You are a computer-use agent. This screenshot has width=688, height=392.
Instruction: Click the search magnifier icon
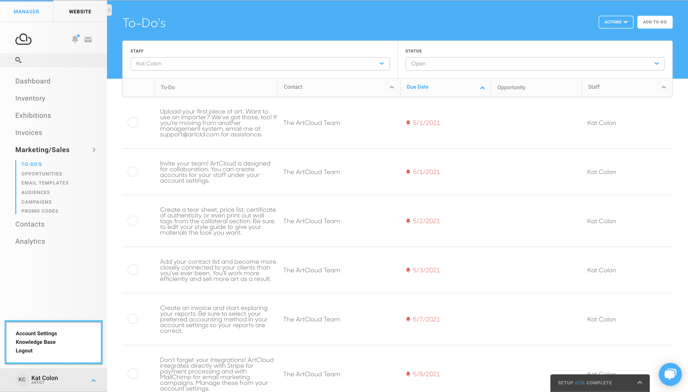point(18,60)
